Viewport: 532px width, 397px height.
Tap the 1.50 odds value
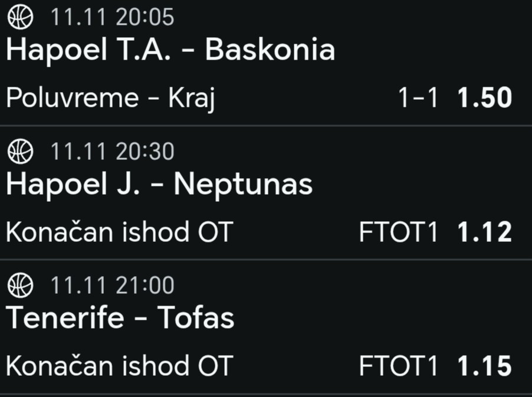(484, 98)
